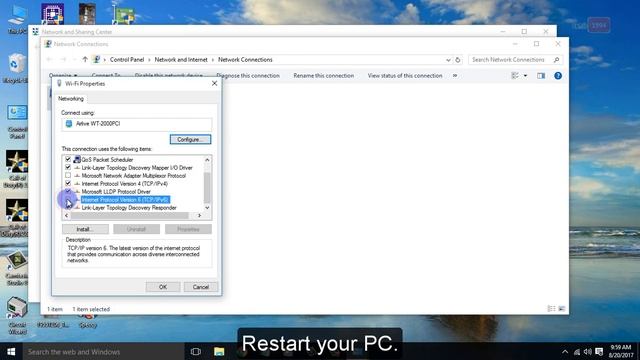Image resolution: width=640 pixels, height=360 pixels.
Task: Switch to the Networking tab
Action: [x=71, y=99]
